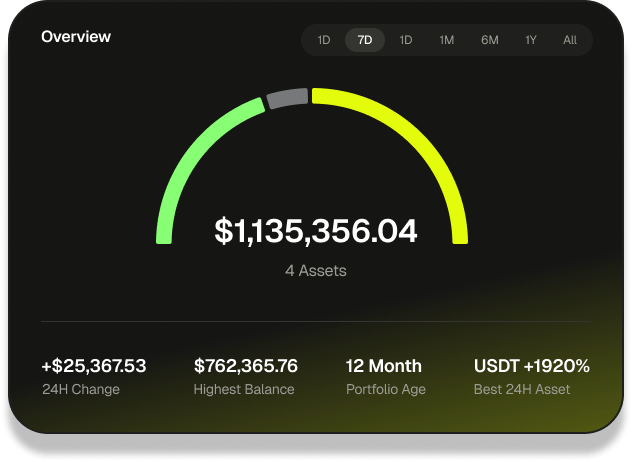Click the Highest Balance label
This screenshot has height=462, width=632.
[x=244, y=389]
